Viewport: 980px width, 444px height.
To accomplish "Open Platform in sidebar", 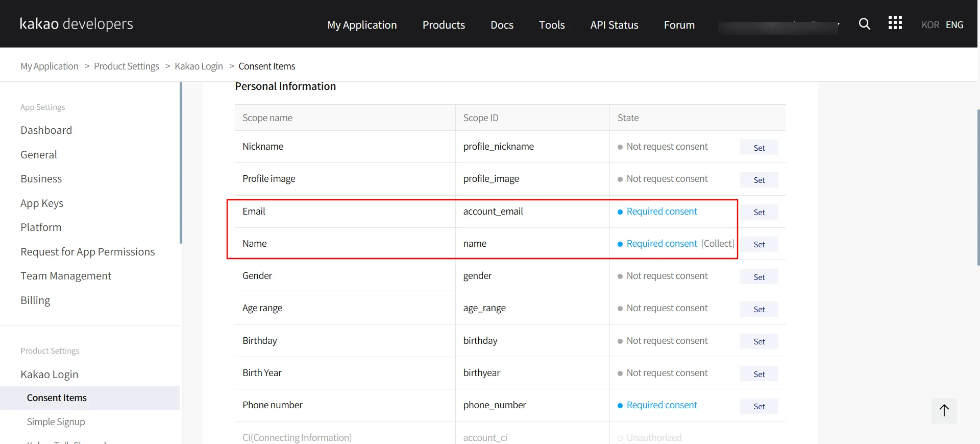I will point(41,227).
